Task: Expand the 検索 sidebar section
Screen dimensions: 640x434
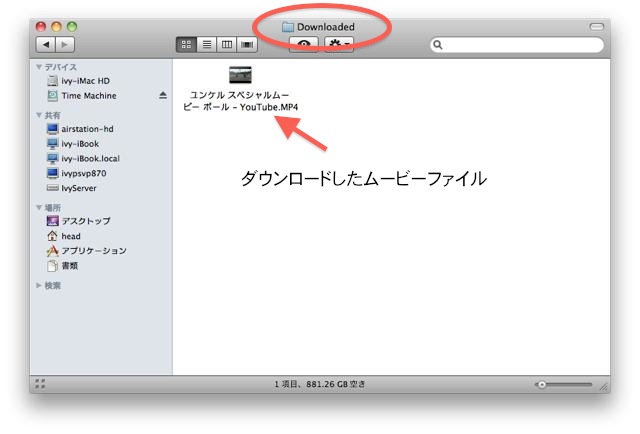Action: 40,285
